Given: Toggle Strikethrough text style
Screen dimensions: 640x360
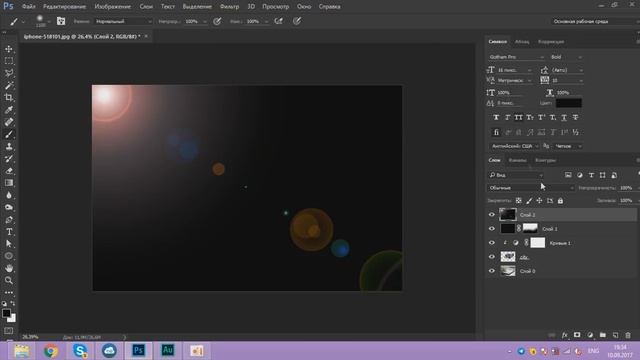Looking at the screenshot, I should (x=575, y=118).
